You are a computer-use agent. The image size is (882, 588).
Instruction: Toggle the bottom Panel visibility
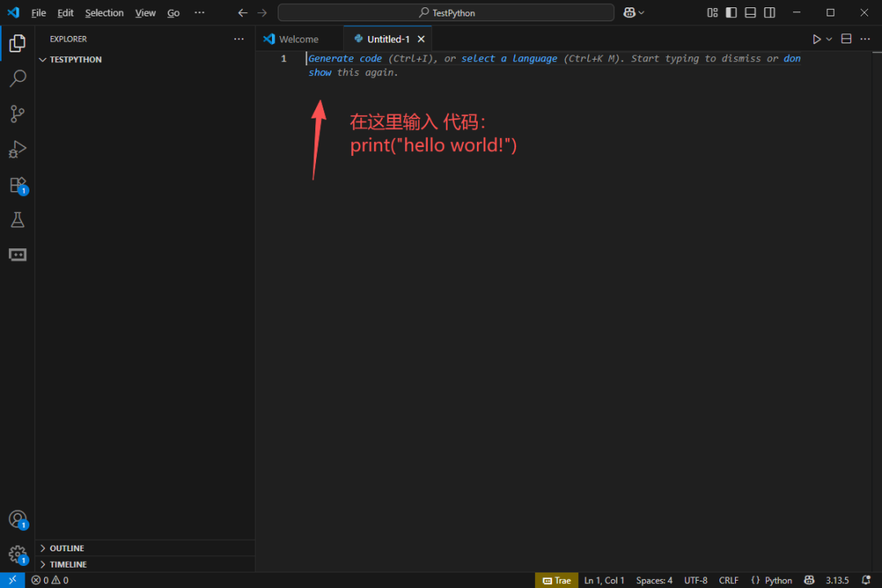pyautogui.click(x=751, y=12)
